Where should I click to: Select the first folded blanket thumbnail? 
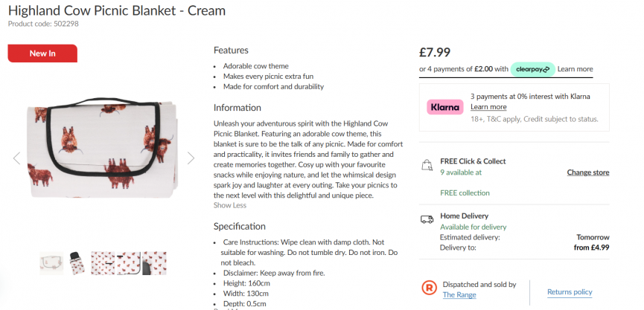(x=51, y=263)
